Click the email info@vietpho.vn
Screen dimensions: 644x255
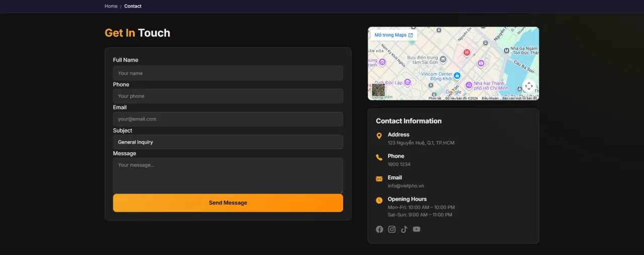[406, 186]
